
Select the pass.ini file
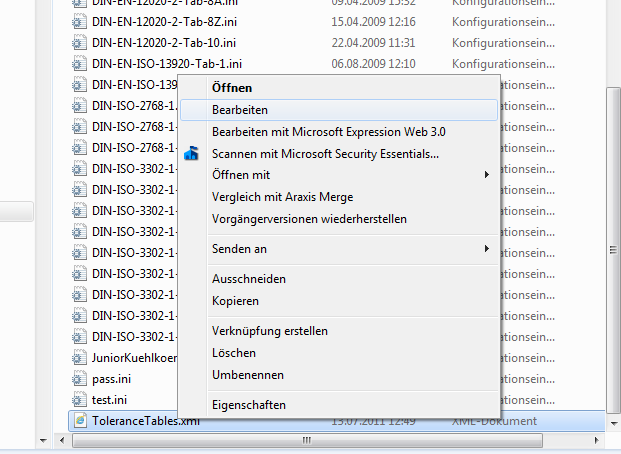111,379
